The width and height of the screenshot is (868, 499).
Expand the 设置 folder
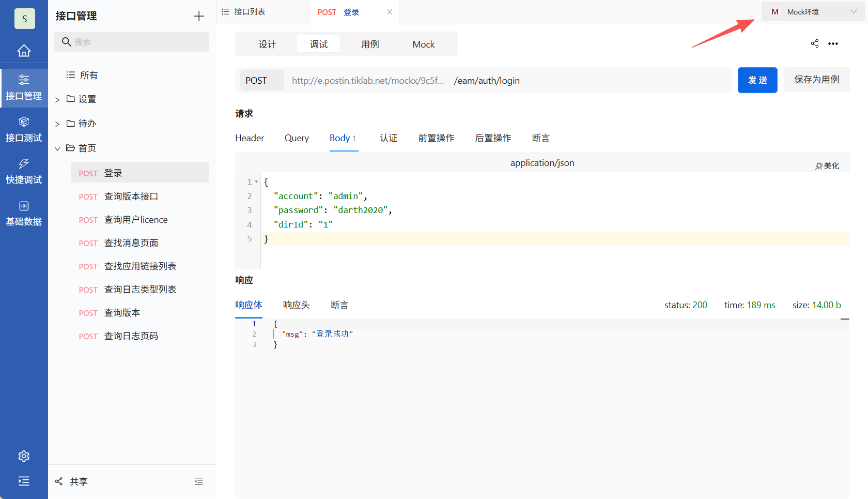click(57, 99)
